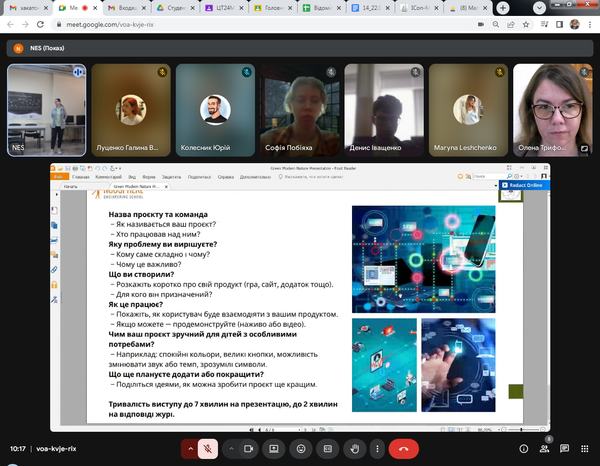Open microphone audio settings arrow
The image size is (600, 466).
coord(186,449)
